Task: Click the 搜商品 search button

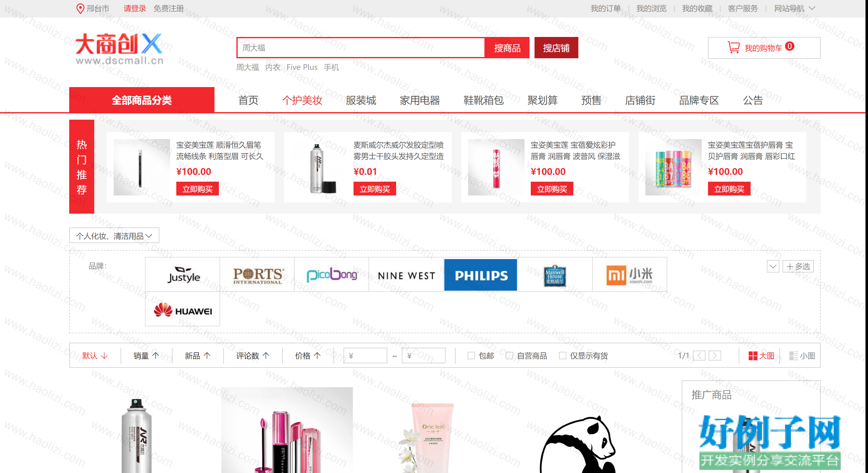Action: pos(507,48)
